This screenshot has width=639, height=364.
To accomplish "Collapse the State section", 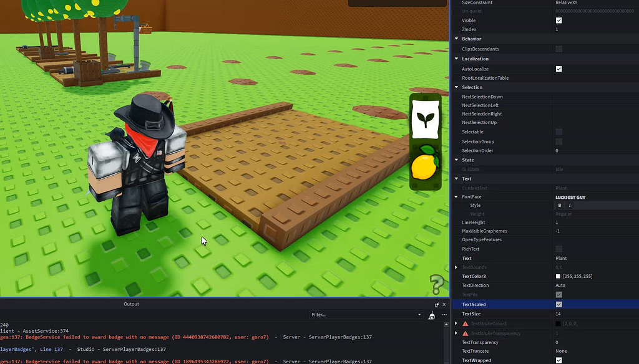I will [456, 160].
